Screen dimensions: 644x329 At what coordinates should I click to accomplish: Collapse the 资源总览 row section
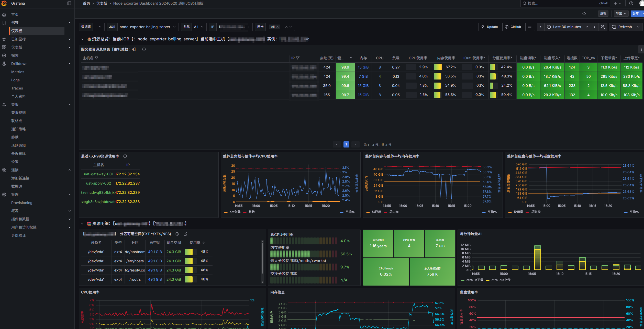pos(82,39)
